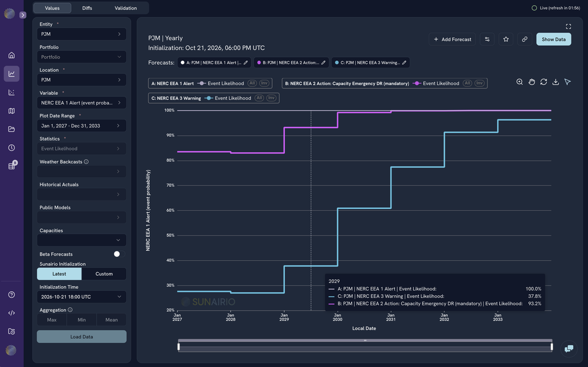588x367 pixels.
Task: Open the help question mark icon
Action: pyautogui.click(x=11, y=295)
